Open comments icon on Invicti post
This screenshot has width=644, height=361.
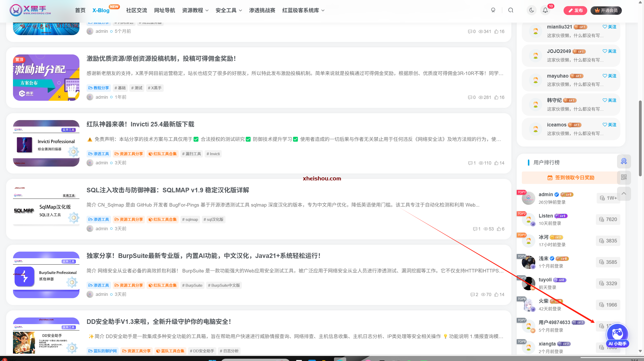pyautogui.click(x=470, y=163)
